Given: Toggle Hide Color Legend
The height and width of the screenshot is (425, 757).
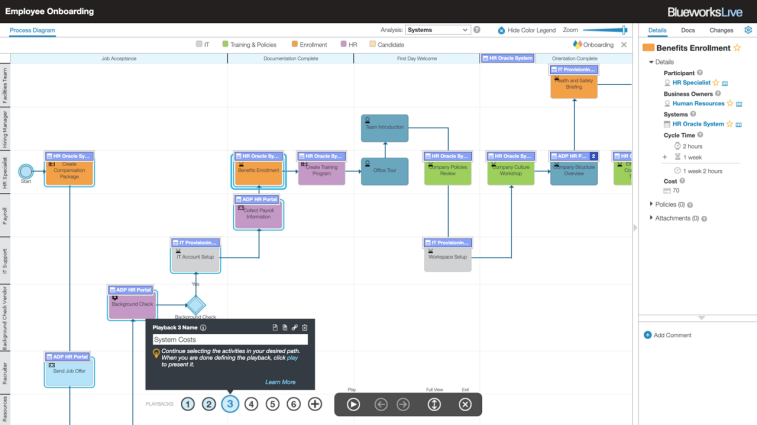Looking at the screenshot, I should click(527, 30).
